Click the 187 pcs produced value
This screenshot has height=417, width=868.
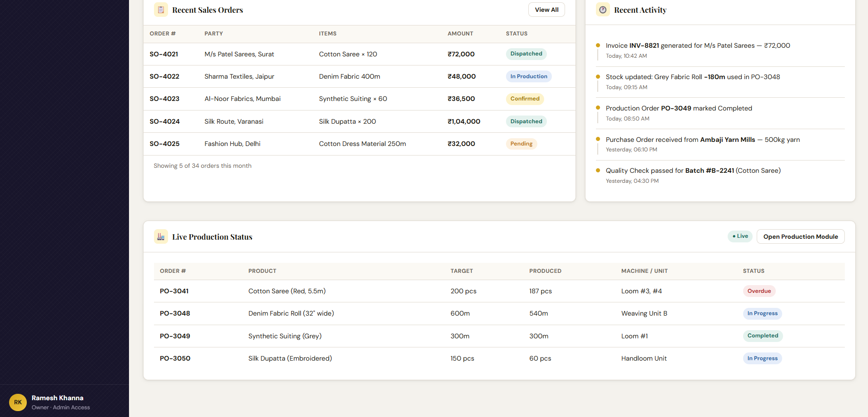pos(541,291)
